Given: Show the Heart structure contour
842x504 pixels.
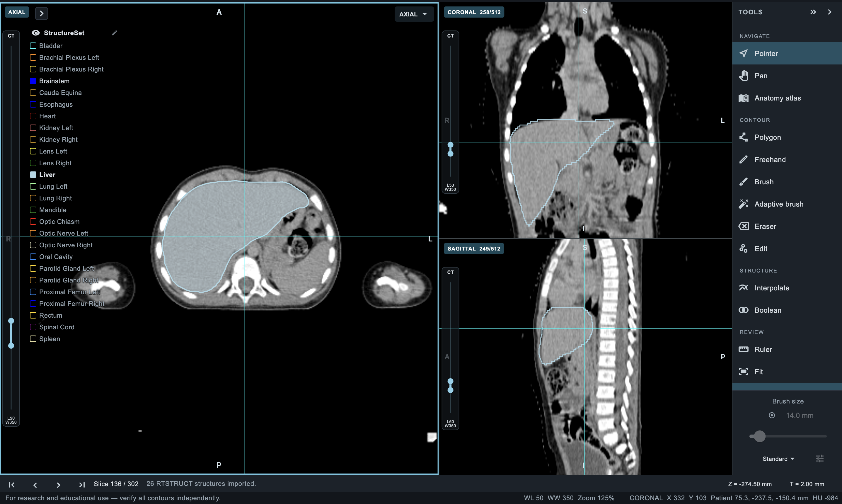Looking at the screenshot, I should [x=33, y=116].
